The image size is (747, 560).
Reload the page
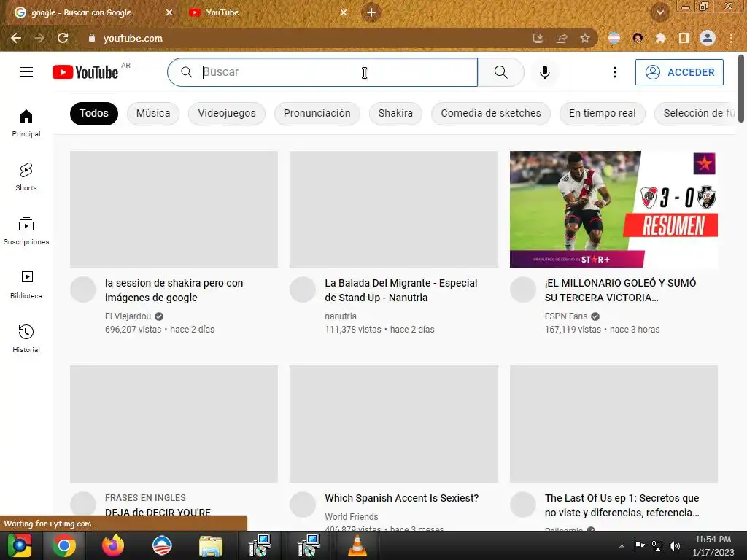pyautogui.click(x=63, y=38)
